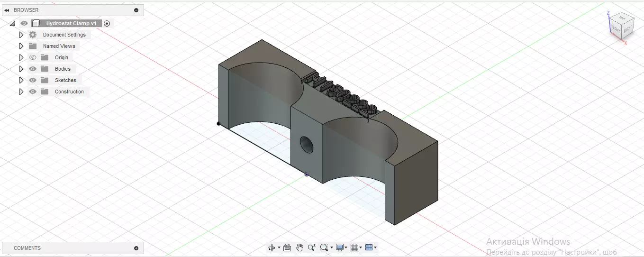
Task: Click the Display Settings monitor icon
Action: (339, 248)
